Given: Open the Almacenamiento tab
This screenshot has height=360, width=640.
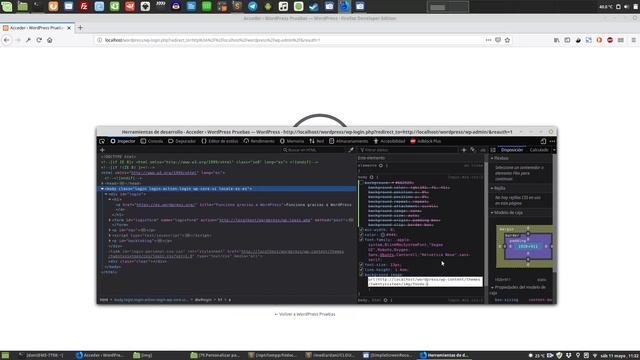Looking at the screenshot, I should point(349,141).
